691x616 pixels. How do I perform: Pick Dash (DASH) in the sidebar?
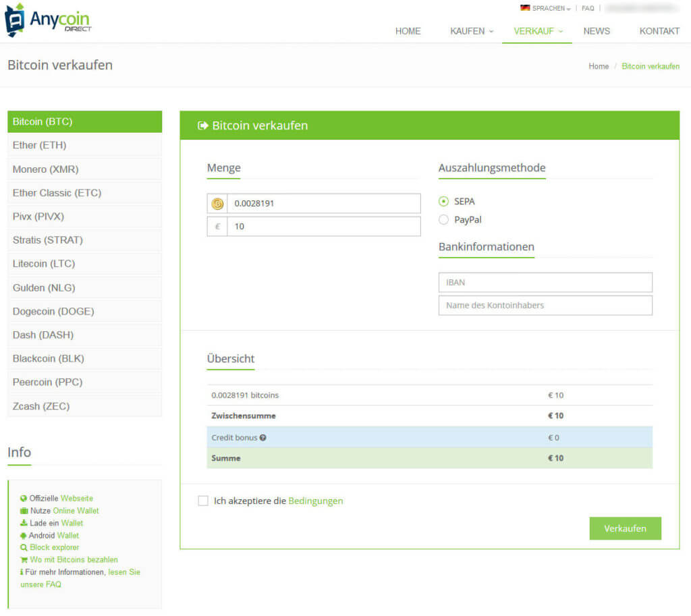pos(84,335)
